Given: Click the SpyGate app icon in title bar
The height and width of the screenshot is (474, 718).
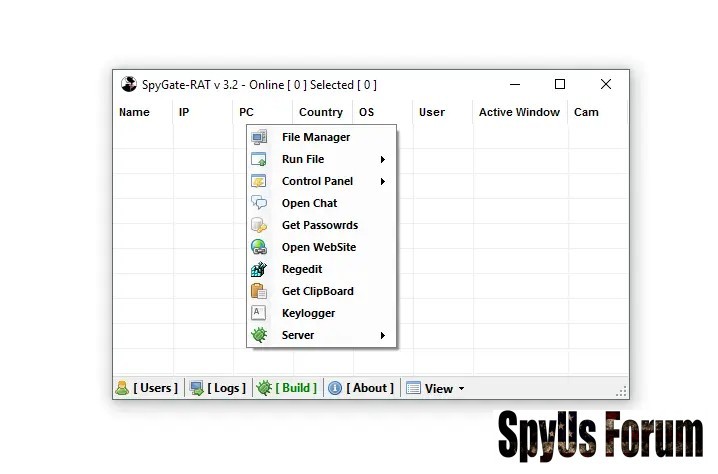Looking at the screenshot, I should point(128,85).
